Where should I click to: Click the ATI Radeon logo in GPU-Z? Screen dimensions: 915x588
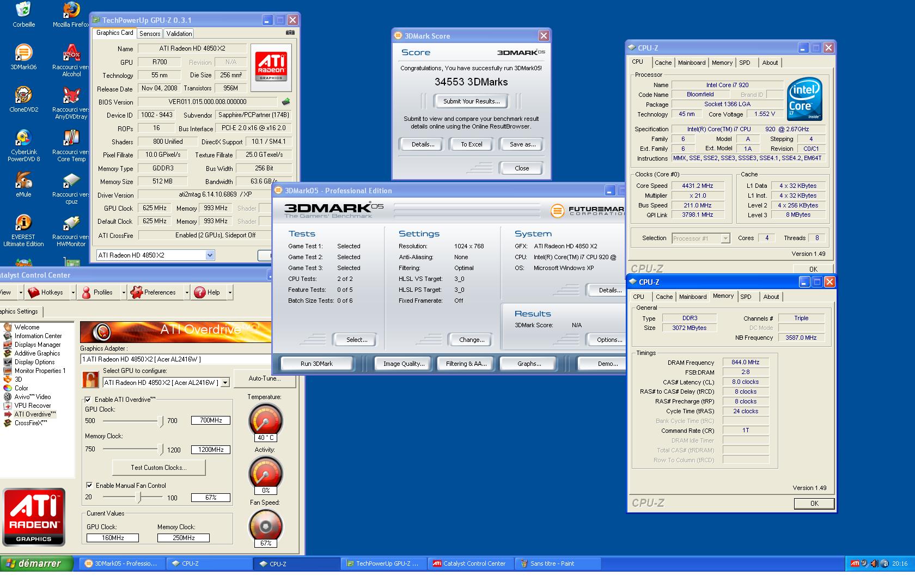(x=271, y=67)
